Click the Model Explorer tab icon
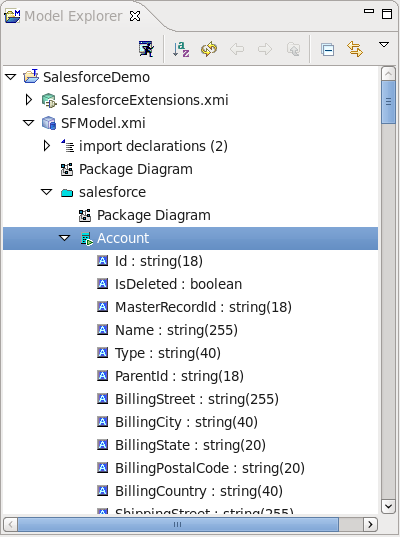Viewport: 400px width, 537px height. coord(12,16)
